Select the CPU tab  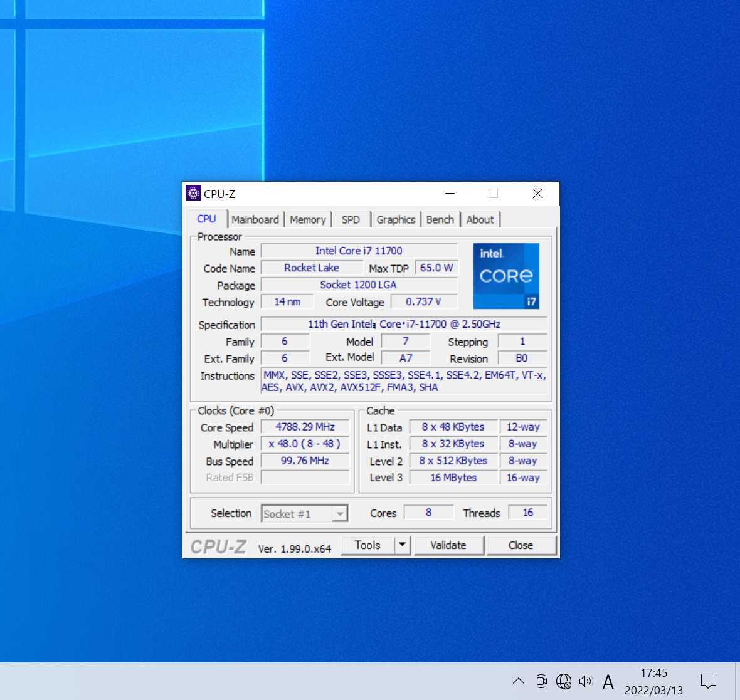click(206, 219)
